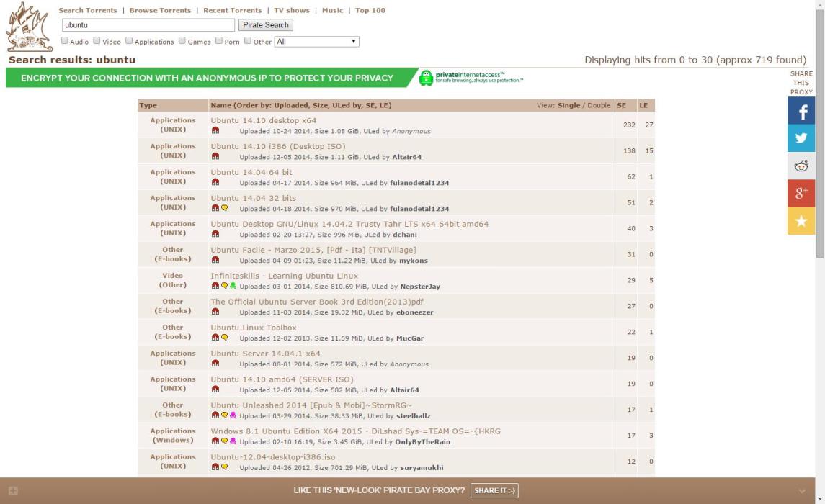Open comments icon for Ubuntu-12.04-desktop-i386.iso

click(x=224, y=467)
